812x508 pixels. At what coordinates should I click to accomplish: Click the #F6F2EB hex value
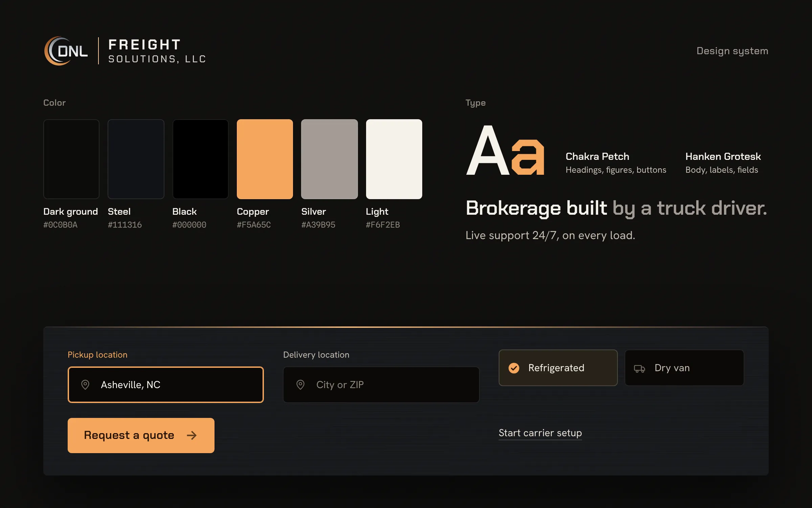(383, 225)
